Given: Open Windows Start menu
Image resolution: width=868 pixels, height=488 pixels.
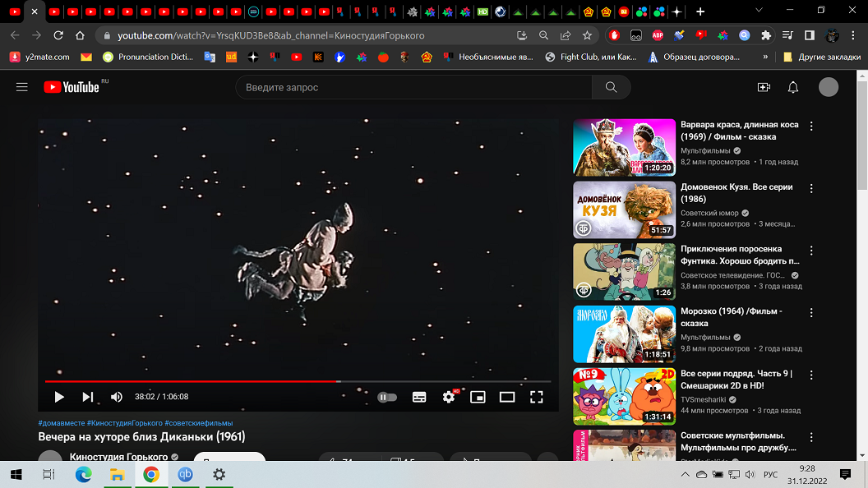Looking at the screenshot, I should pos(16,475).
